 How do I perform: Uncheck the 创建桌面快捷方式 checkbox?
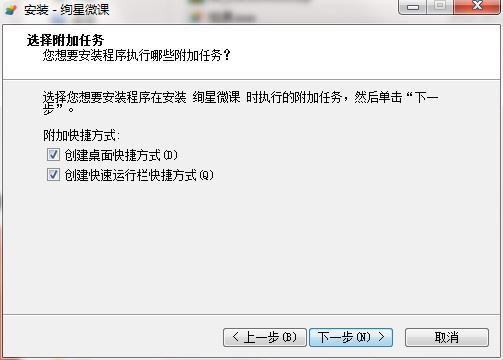click(x=53, y=155)
